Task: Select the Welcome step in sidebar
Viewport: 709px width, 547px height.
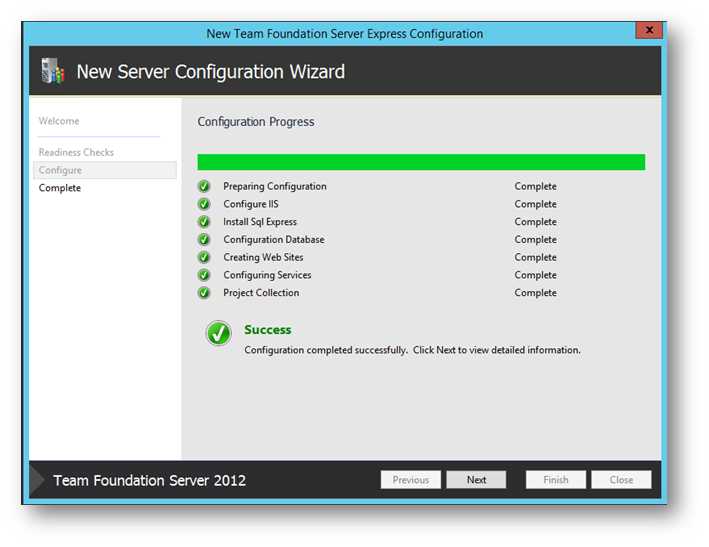Action: click(59, 121)
